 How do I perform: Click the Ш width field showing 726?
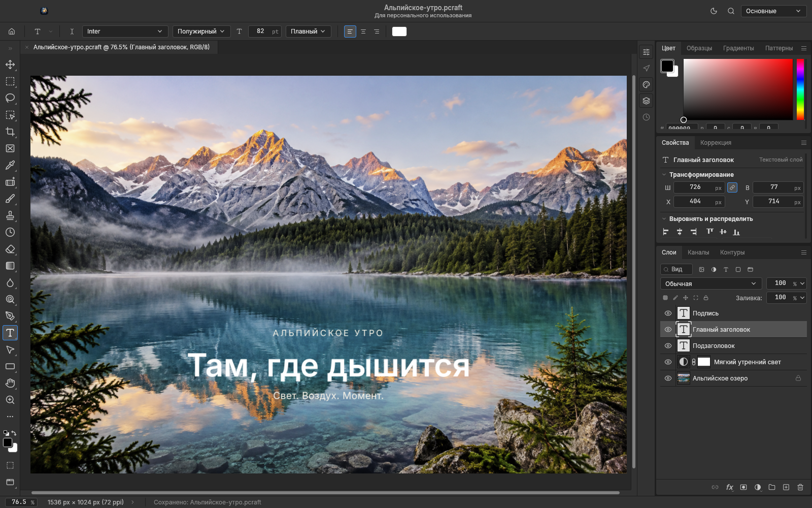pos(699,187)
